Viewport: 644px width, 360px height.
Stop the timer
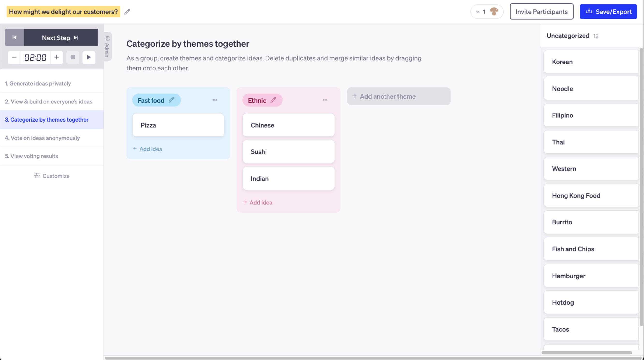point(73,57)
